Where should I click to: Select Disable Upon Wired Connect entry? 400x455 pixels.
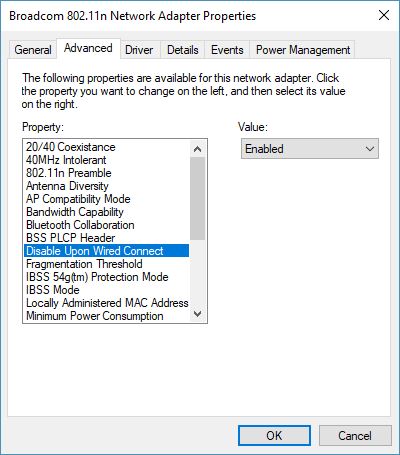point(106,251)
